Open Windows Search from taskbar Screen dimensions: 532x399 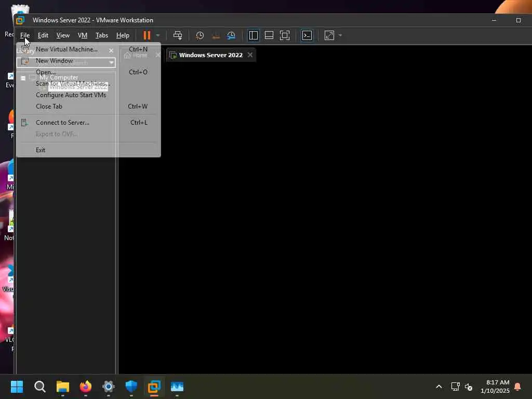[x=39, y=387]
